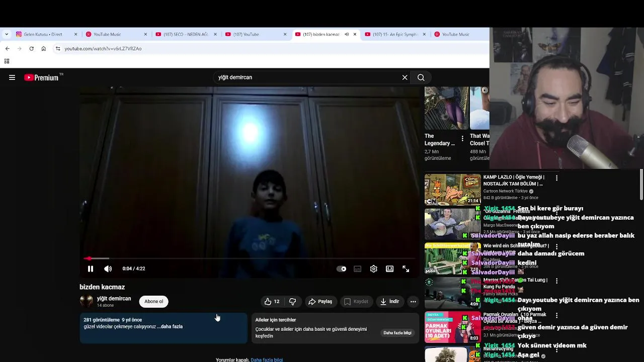Close the bizden kacmaz tab
The image size is (644, 362).
tap(355, 34)
